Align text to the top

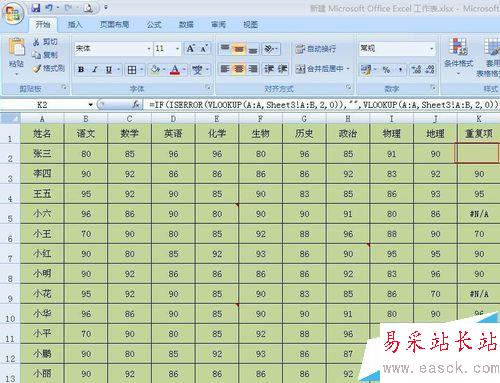pyautogui.click(x=225, y=49)
